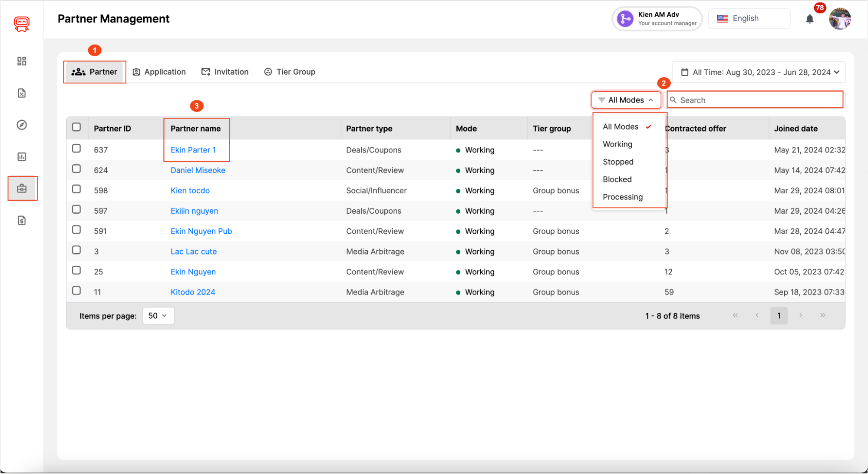
Task: Open the All Time date range dropdown
Action: [x=759, y=72]
